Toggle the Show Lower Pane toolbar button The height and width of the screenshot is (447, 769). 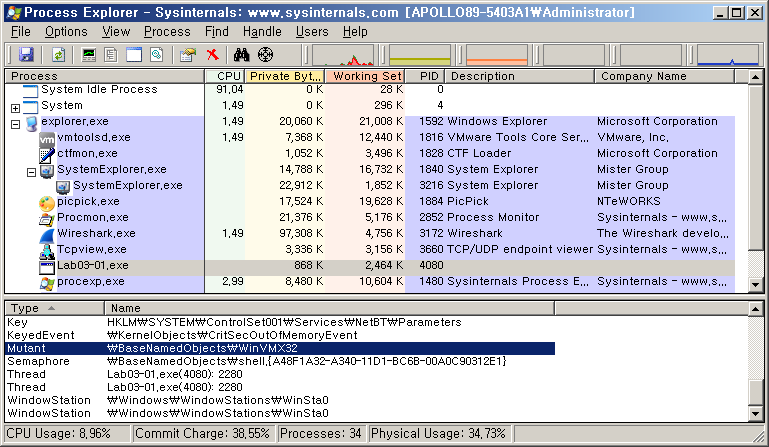pos(132,54)
